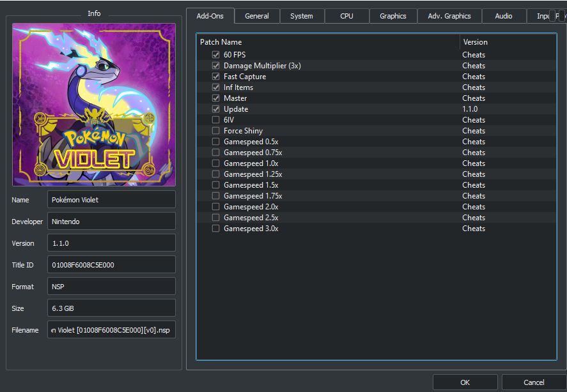
Task: Enable Gamespeed 2.5x cheat
Action: [215, 217]
